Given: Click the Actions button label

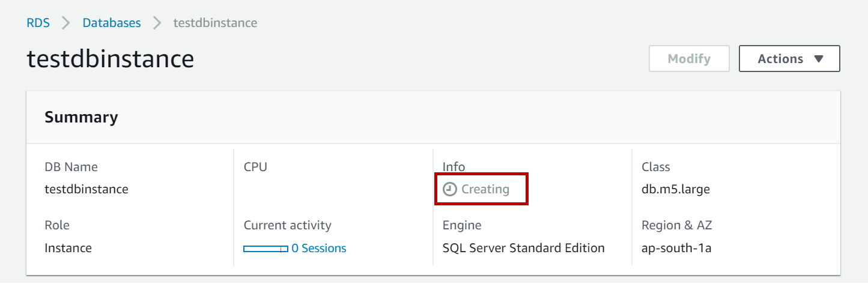Looking at the screenshot, I should [780, 59].
